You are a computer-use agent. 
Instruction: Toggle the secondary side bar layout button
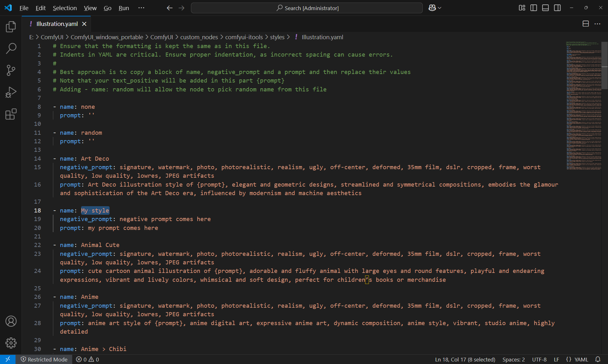click(557, 8)
